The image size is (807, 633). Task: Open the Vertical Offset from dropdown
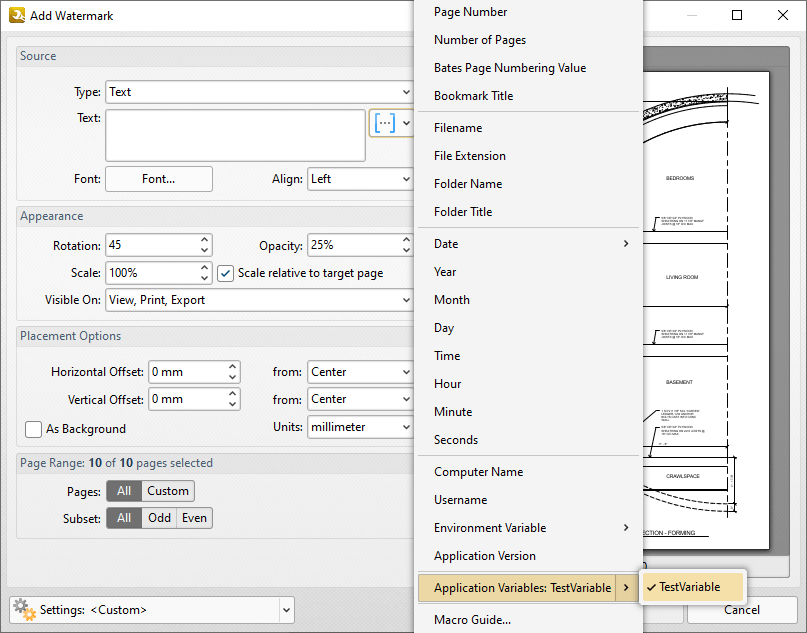tap(406, 399)
